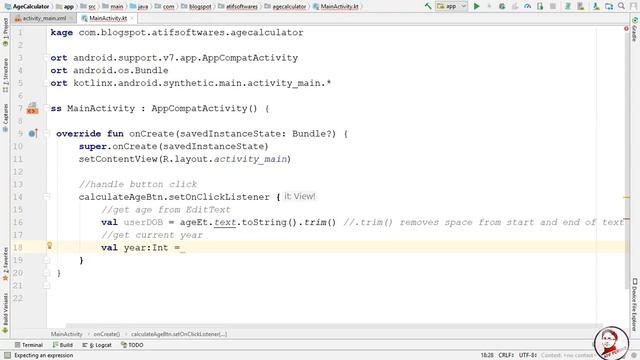
Task: Click the Attach debugger to process icon
Action: (540, 6)
